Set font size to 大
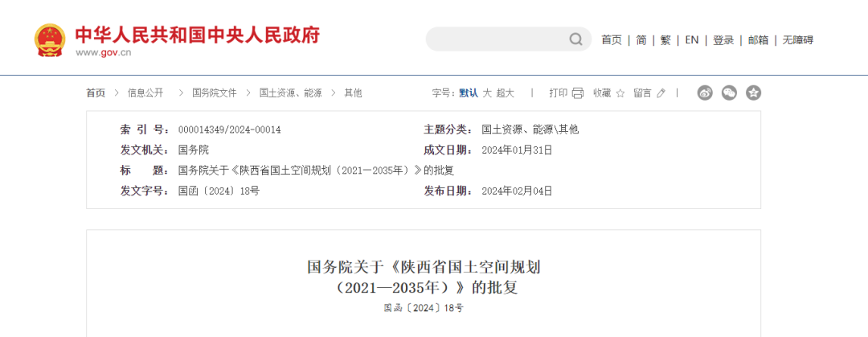The width and height of the screenshot is (868, 337). (487, 93)
